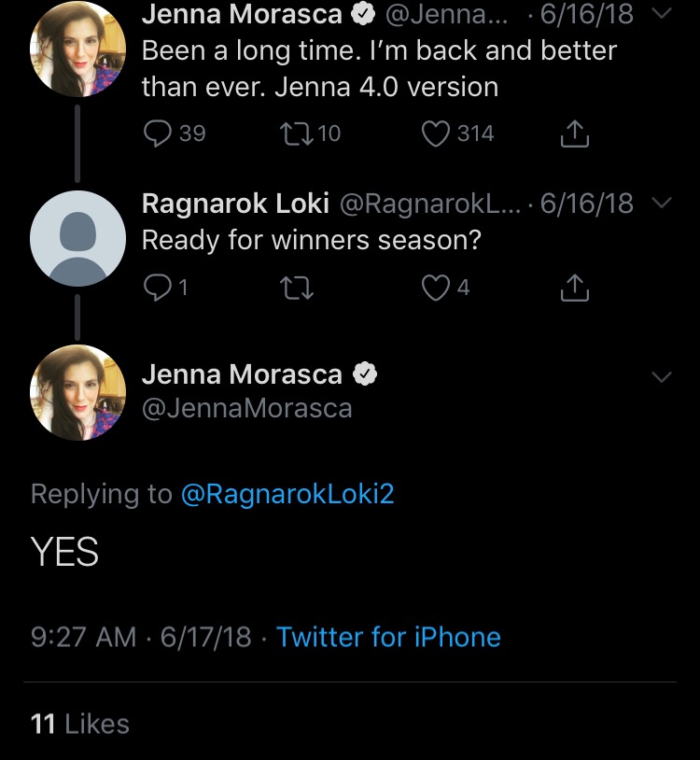The image size is (700, 760).
Task: Open the 9:27 AM 6/17/18 timestamp
Action: pos(141,637)
